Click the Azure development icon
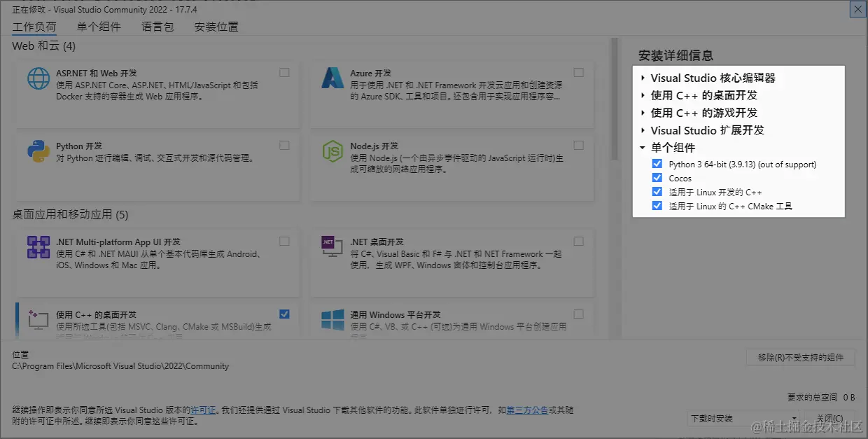Screen dimensions: 868x439 332,78
